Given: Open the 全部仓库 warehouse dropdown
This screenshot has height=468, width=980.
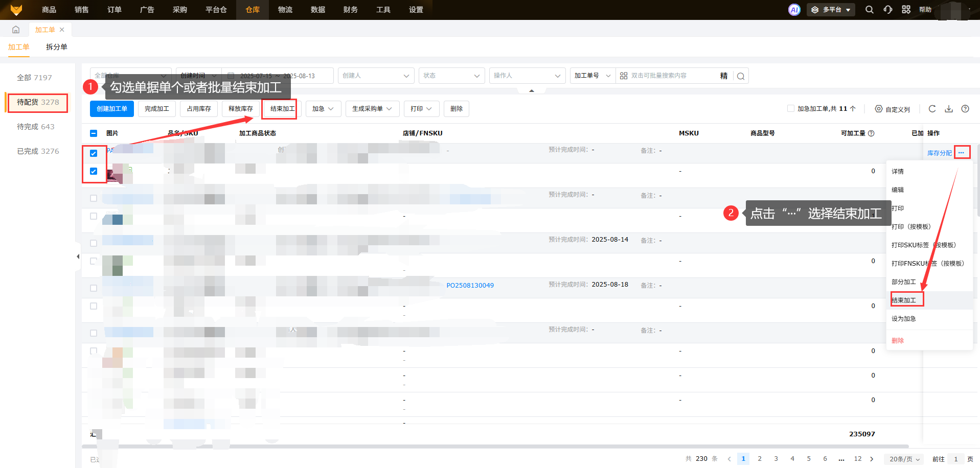Looking at the screenshot, I should (x=130, y=76).
